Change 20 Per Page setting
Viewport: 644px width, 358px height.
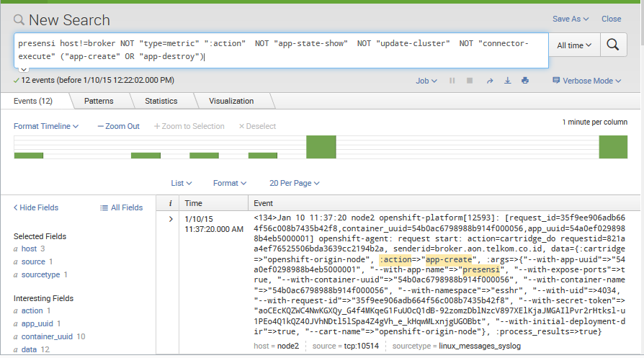coord(295,183)
